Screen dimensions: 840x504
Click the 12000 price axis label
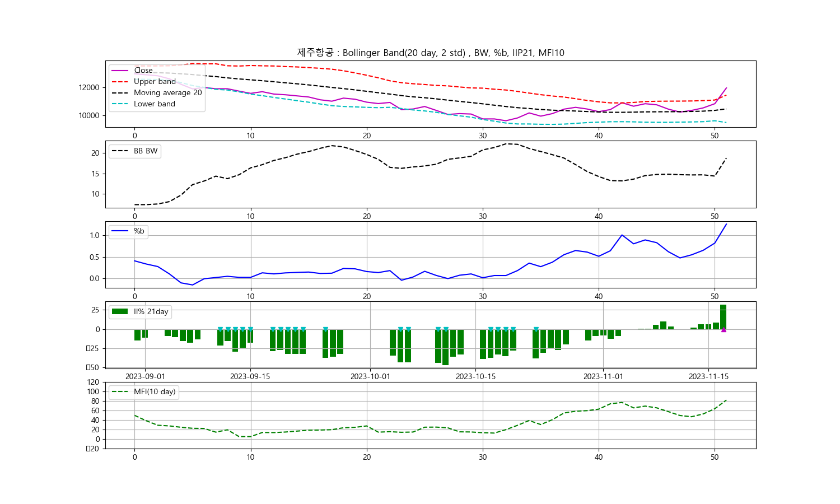pos(89,88)
